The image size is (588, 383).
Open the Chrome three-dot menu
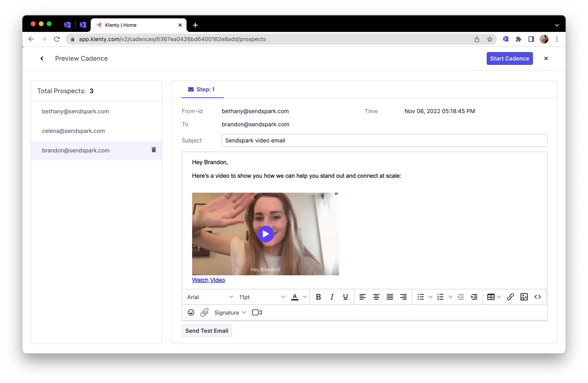tap(557, 39)
